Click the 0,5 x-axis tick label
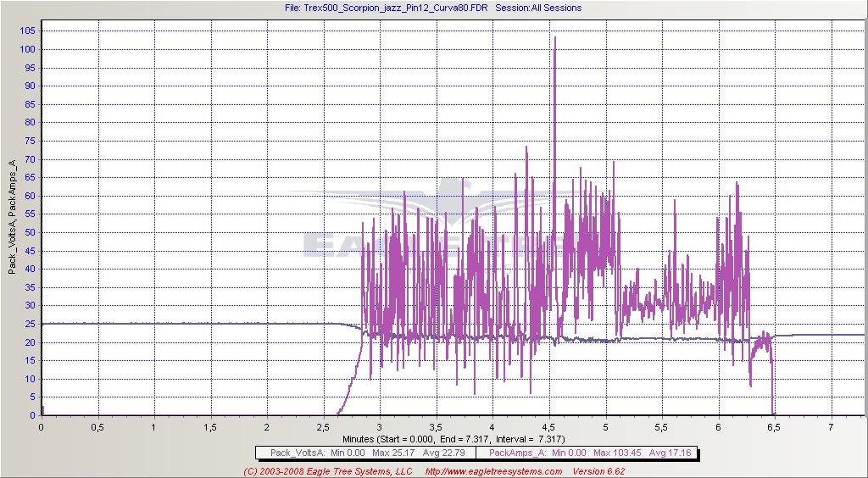This screenshot has height=478, width=868. click(98, 427)
